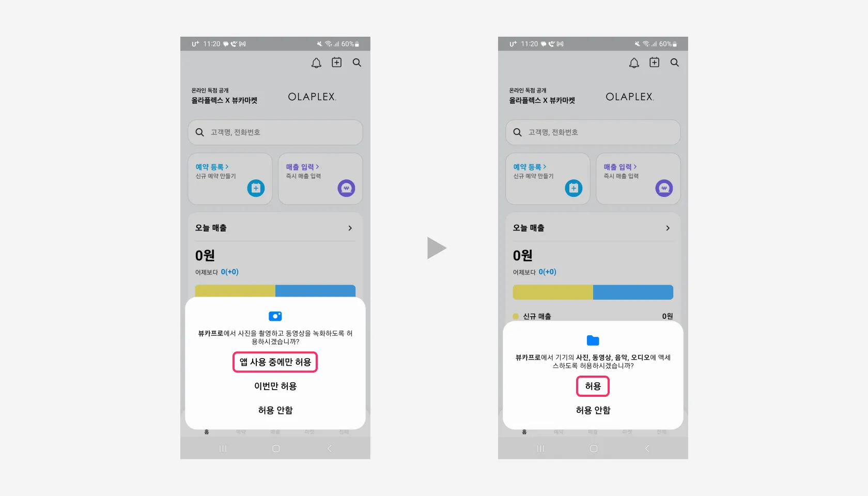Click blue segment of right sales bar
868x496 pixels.
coord(633,292)
